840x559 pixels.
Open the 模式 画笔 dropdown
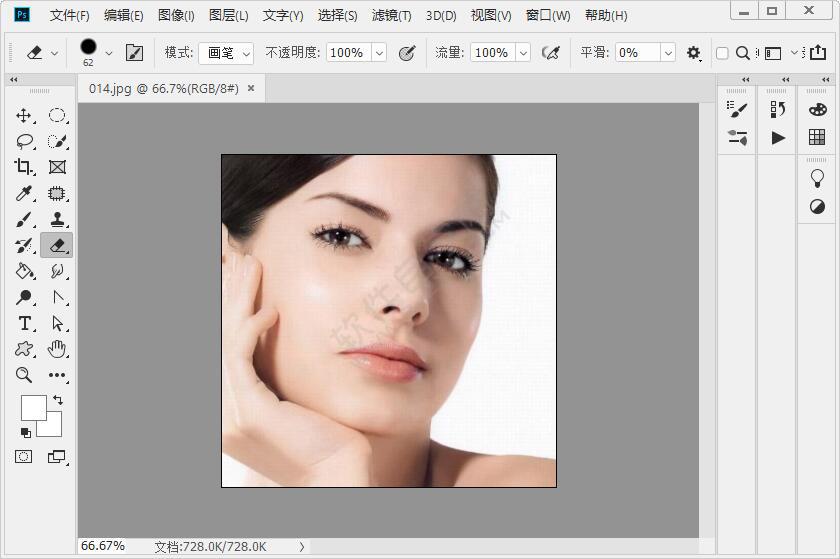[226, 53]
